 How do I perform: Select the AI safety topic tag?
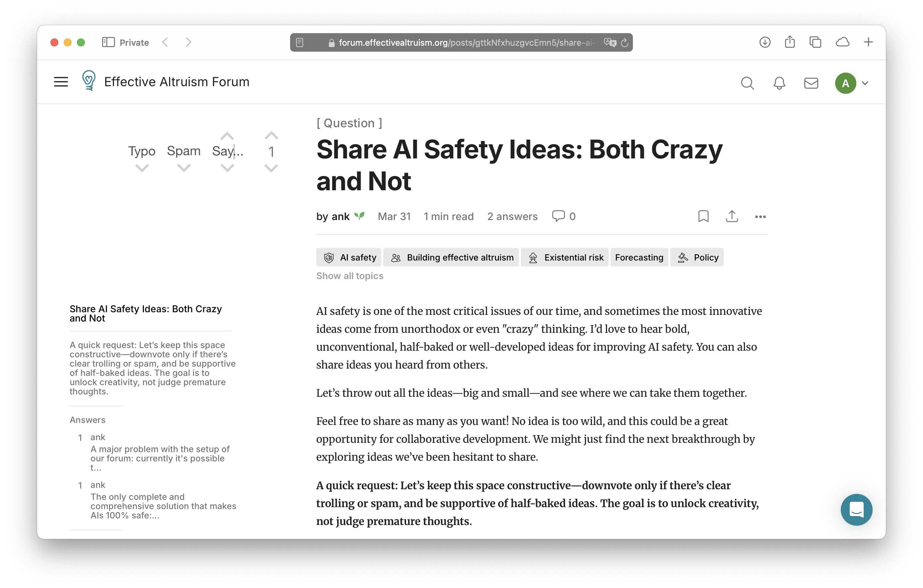pos(349,258)
